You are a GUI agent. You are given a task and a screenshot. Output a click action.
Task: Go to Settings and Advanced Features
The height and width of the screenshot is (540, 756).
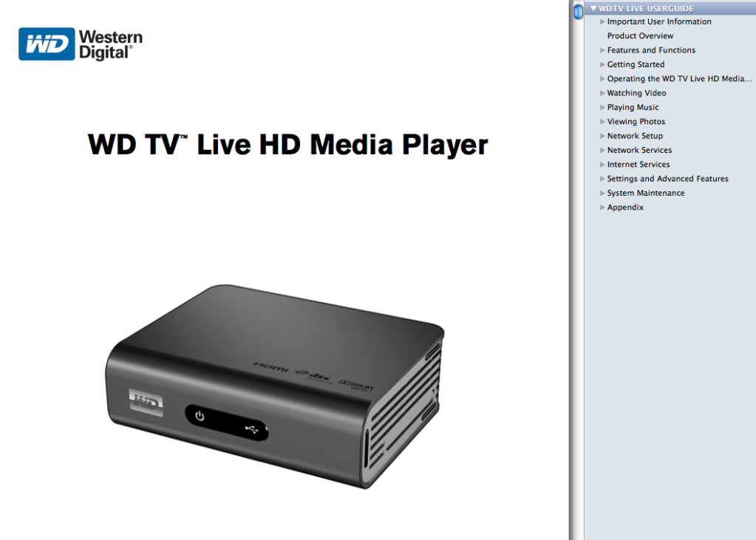[x=667, y=179]
